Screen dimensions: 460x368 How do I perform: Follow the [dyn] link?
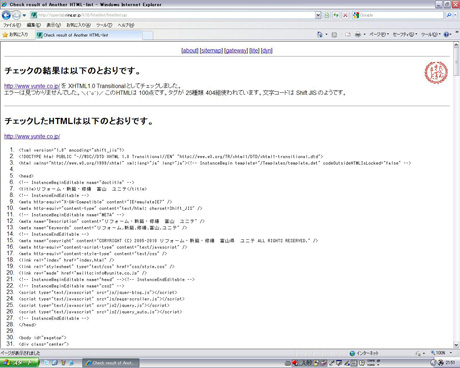coord(267,50)
